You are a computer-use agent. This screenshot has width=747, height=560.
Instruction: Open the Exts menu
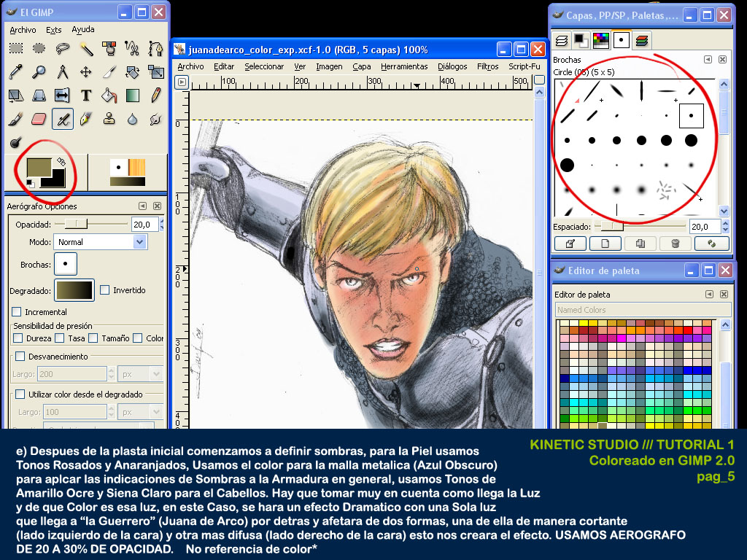(x=53, y=29)
